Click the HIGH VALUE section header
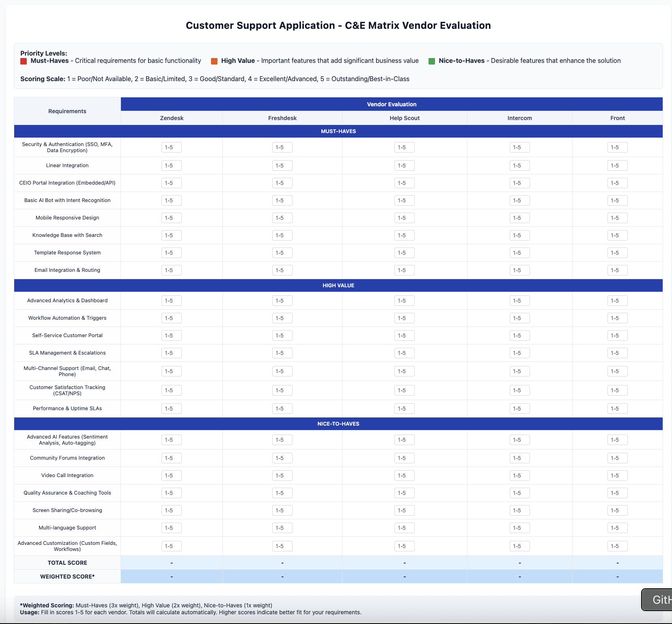The image size is (672, 624). click(x=338, y=286)
